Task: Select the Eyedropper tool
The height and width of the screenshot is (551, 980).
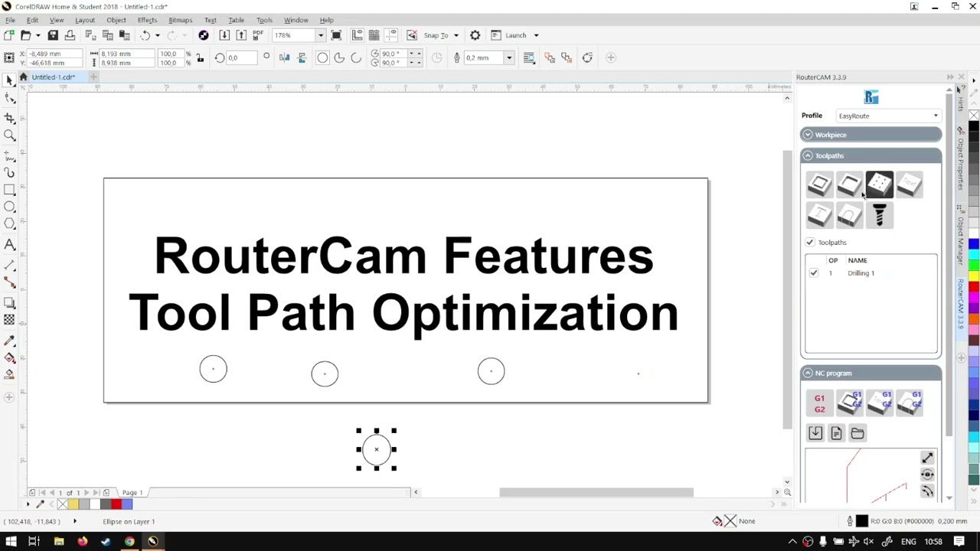Action: [9, 340]
